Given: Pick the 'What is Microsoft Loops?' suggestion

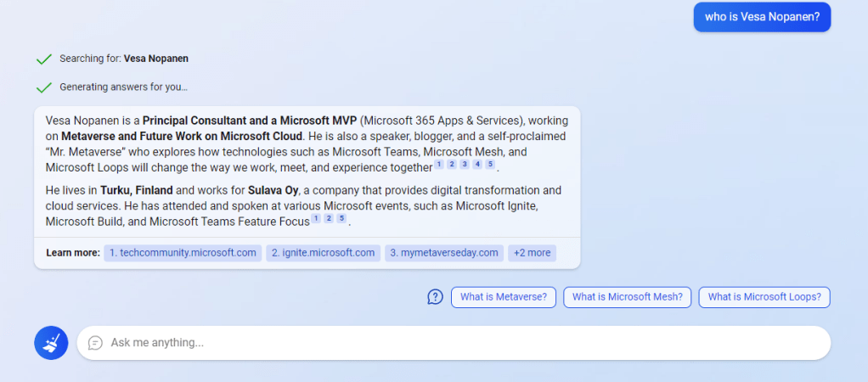Looking at the screenshot, I should 764,297.
